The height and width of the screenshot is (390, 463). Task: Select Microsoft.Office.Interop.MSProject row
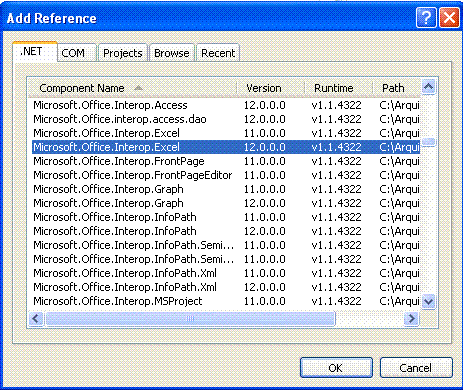coord(226,301)
